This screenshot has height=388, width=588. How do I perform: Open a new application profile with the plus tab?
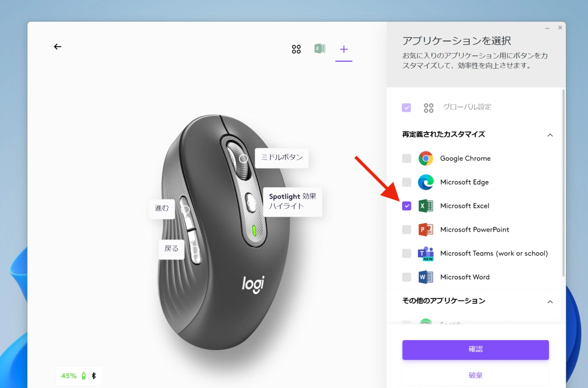[x=344, y=49]
